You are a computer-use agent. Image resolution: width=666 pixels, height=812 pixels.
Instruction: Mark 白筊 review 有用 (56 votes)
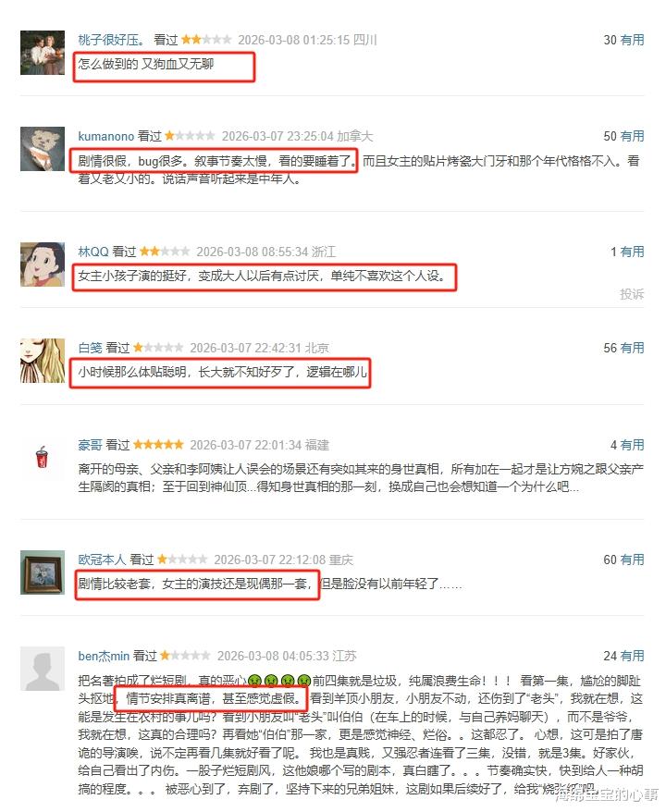point(632,348)
